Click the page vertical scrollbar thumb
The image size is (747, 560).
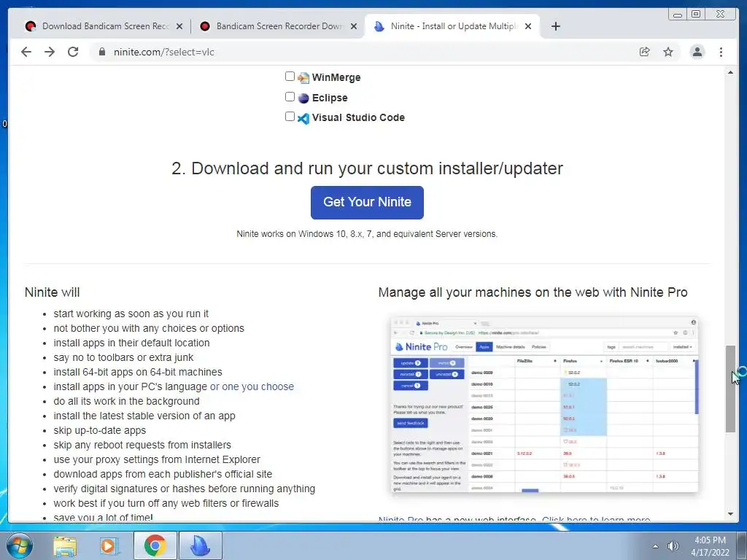click(730, 389)
